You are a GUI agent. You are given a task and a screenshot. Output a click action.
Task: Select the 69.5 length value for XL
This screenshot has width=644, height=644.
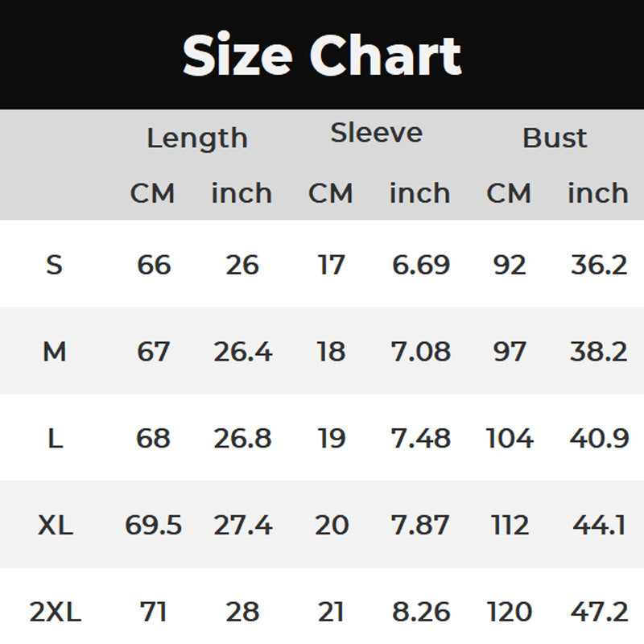(x=153, y=526)
